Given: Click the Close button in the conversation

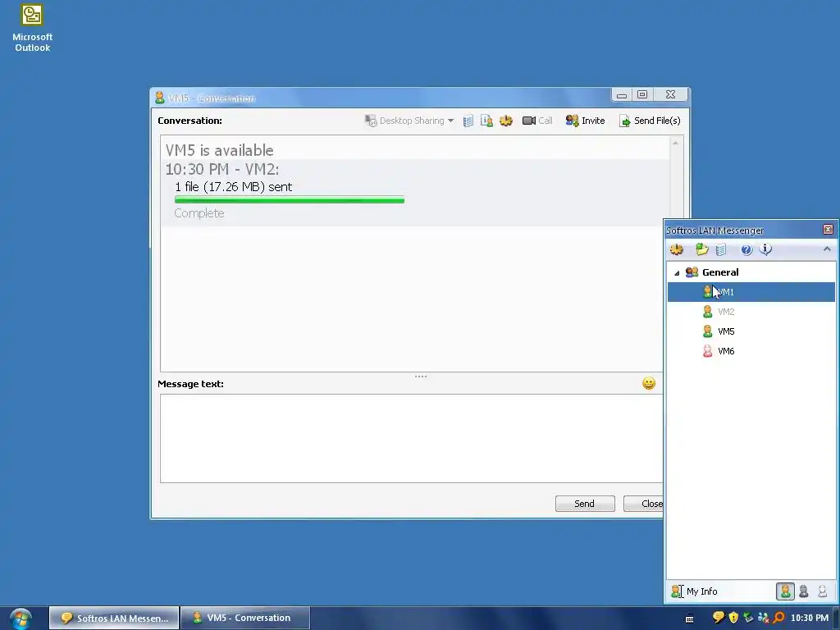Looking at the screenshot, I should tap(644, 504).
